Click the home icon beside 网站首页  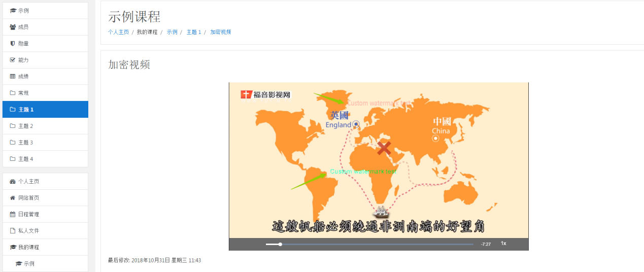coord(13,198)
